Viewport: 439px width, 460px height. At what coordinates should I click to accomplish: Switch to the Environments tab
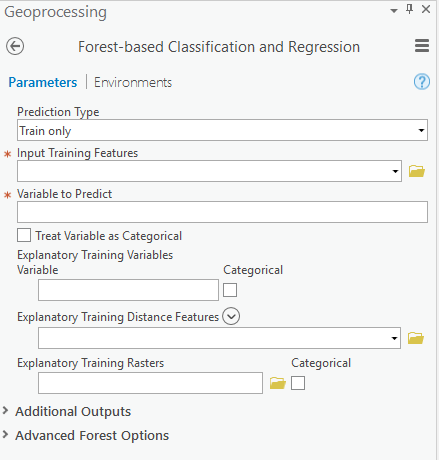click(x=133, y=82)
